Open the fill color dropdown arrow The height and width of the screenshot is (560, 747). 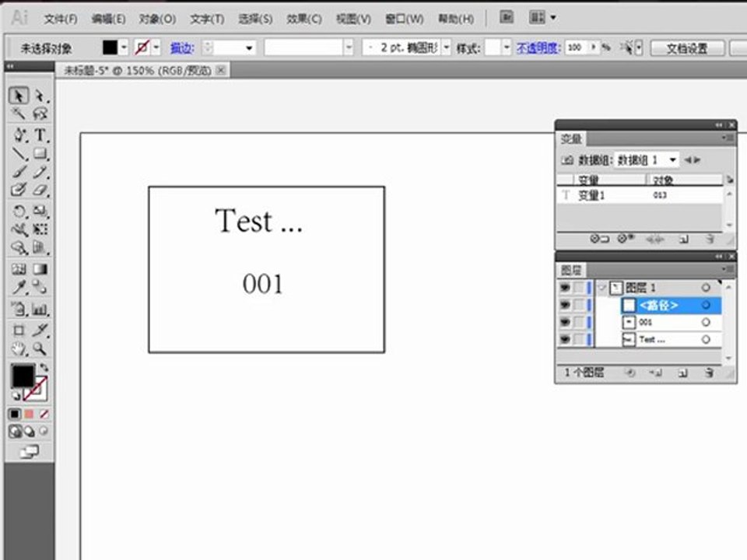tap(124, 47)
